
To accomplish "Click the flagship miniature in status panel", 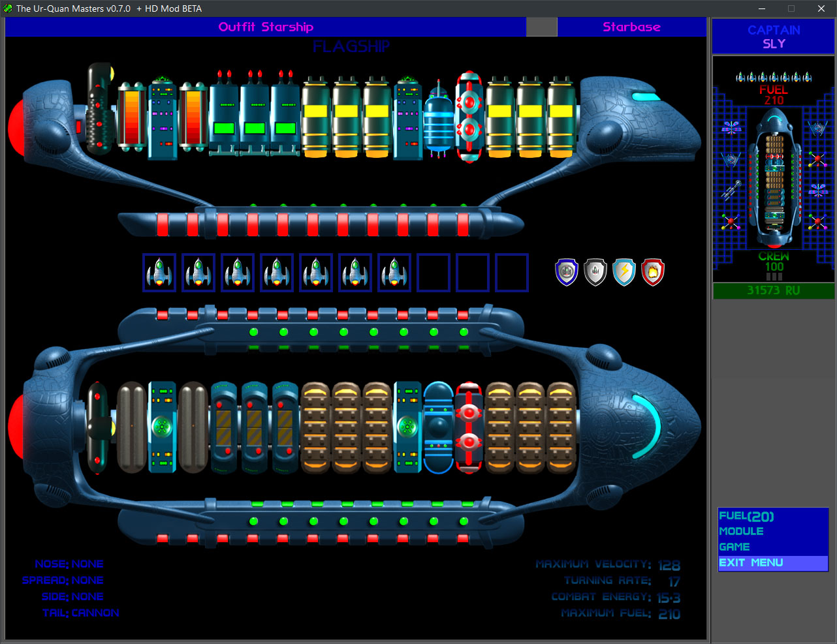I will coord(774,178).
